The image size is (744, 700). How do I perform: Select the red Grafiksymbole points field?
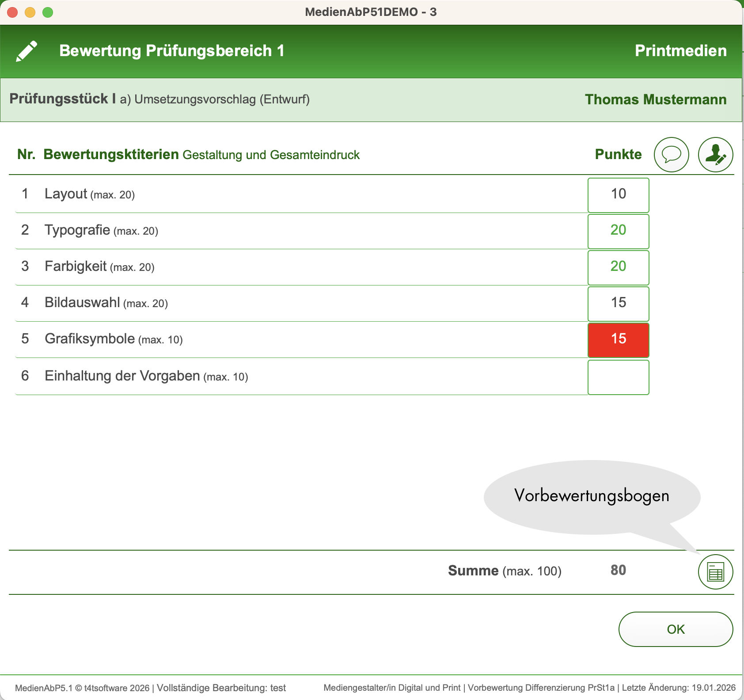click(618, 340)
